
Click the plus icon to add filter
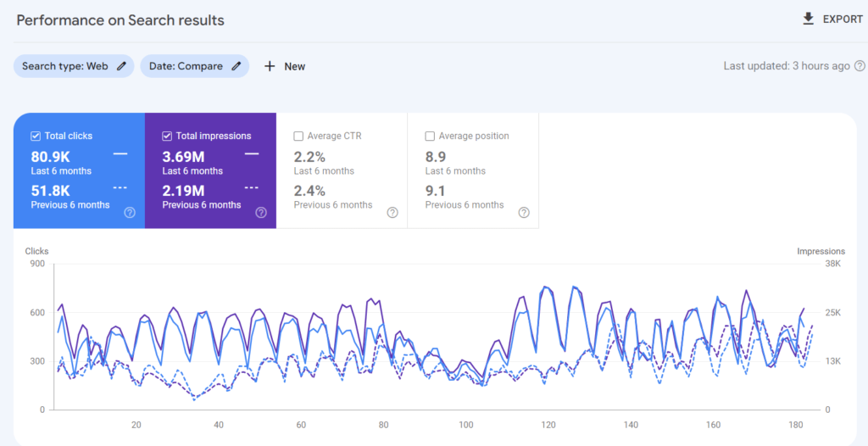pos(270,66)
